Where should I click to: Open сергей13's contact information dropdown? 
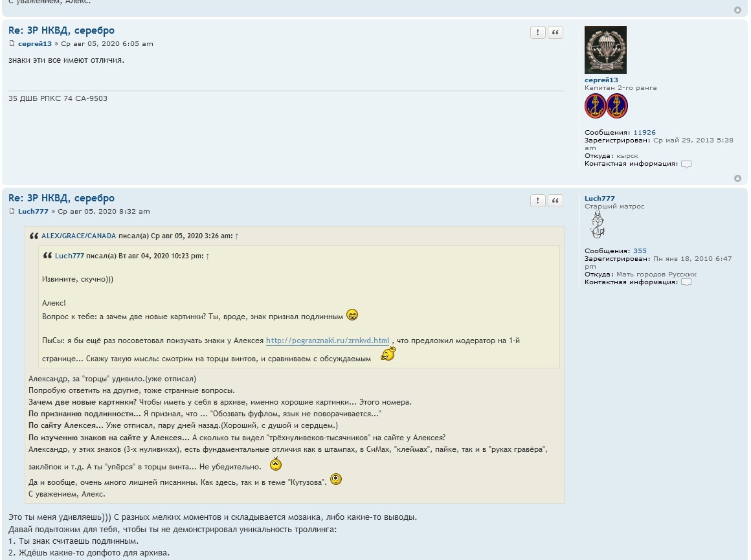[x=686, y=164]
